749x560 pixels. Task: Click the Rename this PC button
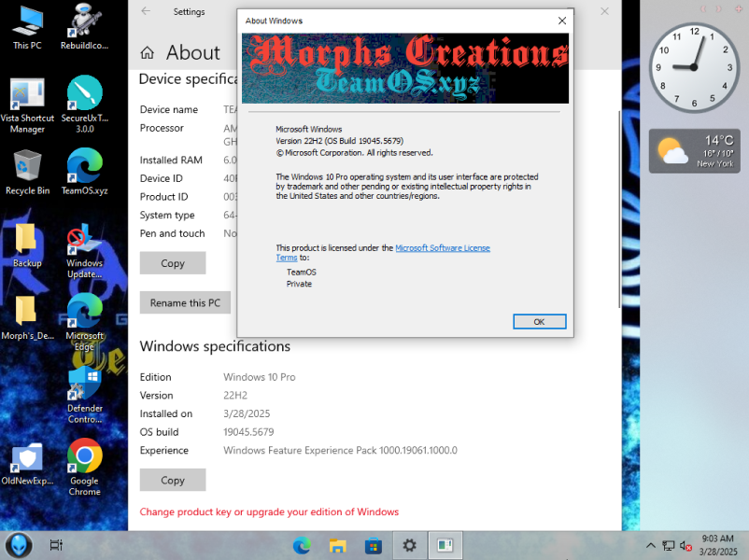coord(185,302)
